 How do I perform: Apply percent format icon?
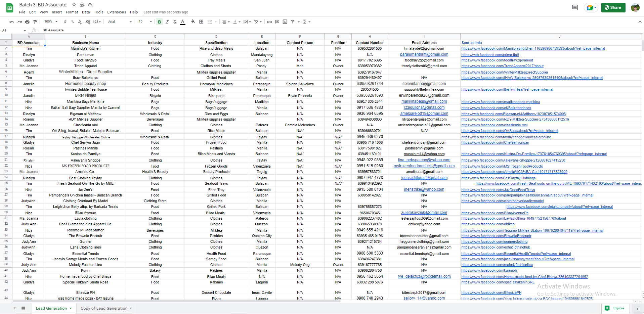[x=73, y=22]
